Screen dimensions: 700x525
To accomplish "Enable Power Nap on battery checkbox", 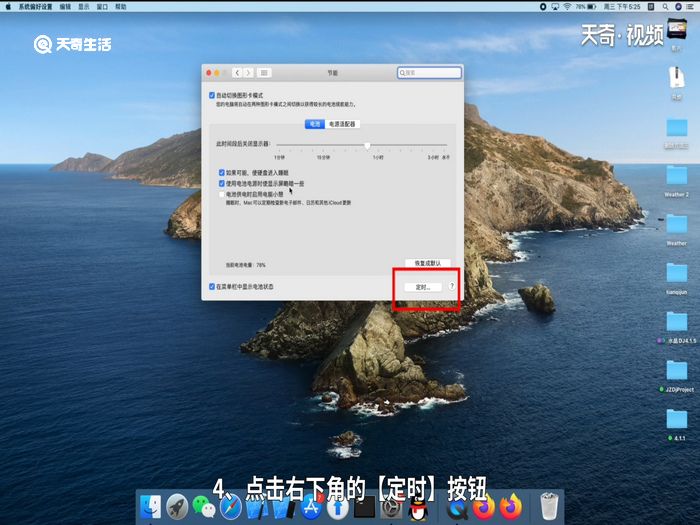I will point(221,194).
